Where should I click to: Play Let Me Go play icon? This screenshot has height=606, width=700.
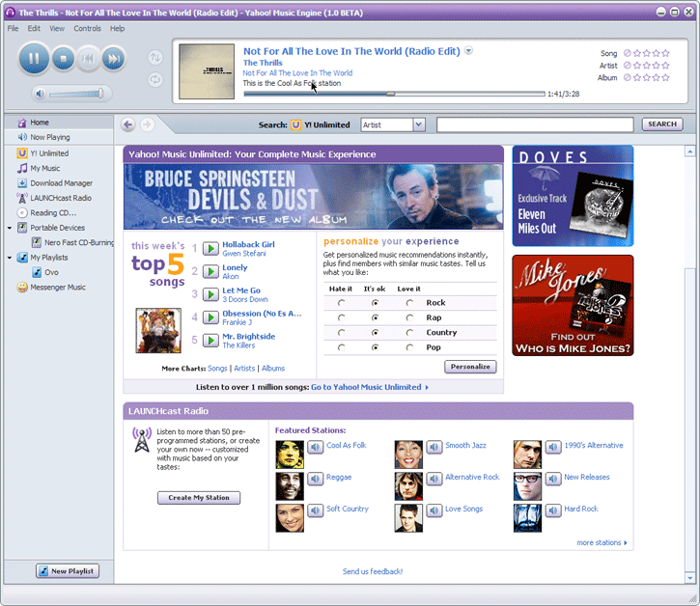coord(210,294)
